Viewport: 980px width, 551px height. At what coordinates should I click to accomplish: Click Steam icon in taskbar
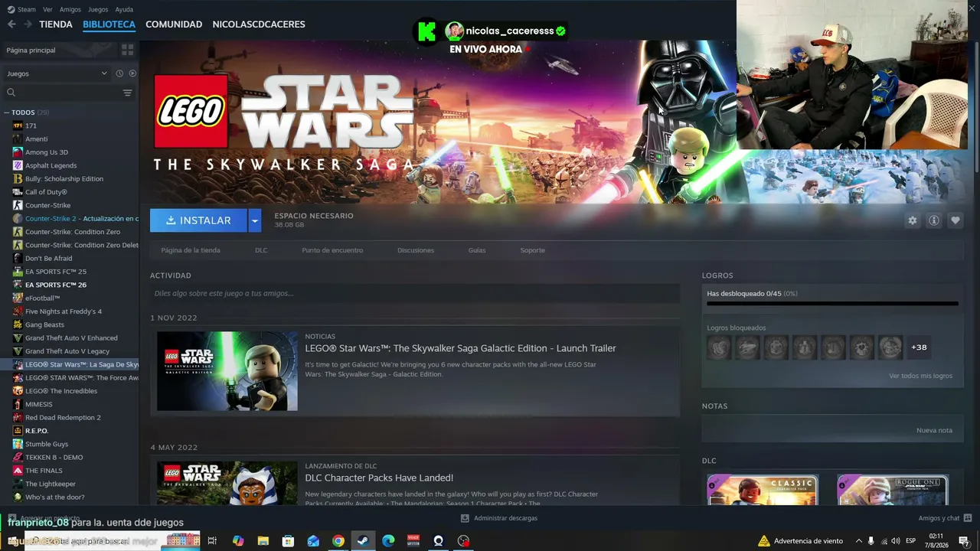(363, 541)
